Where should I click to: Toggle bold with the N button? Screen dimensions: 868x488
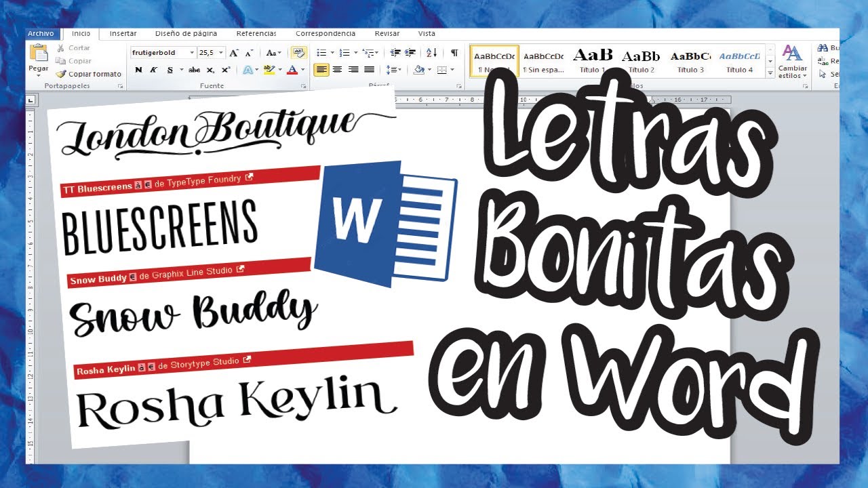tap(138, 70)
